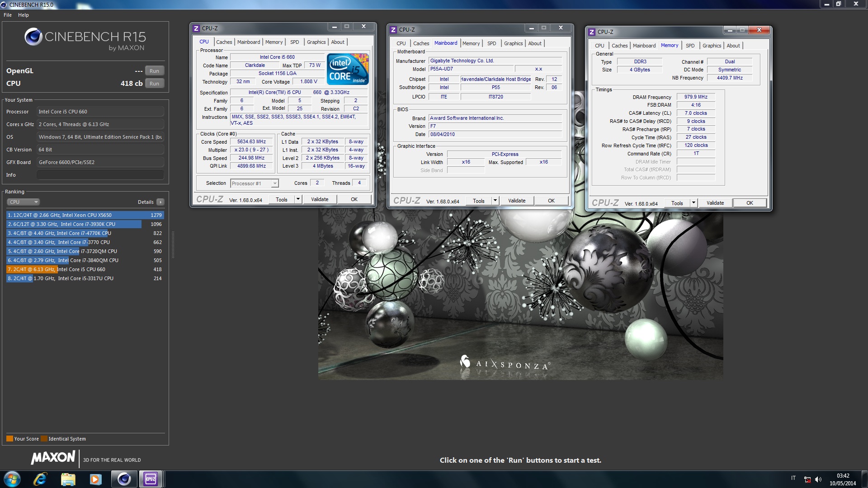Open the CPU ranking type dropdown
This screenshot has width=868, height=488.
24,202
